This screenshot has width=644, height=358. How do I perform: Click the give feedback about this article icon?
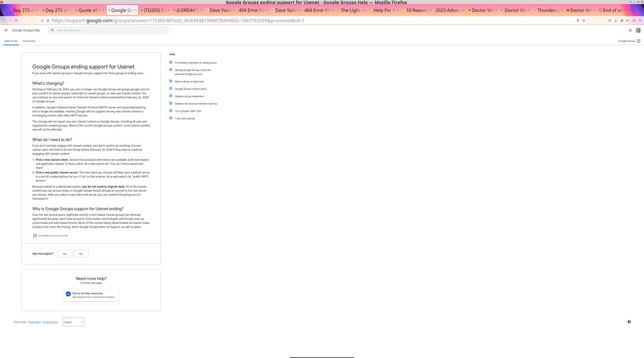point(35,236)
